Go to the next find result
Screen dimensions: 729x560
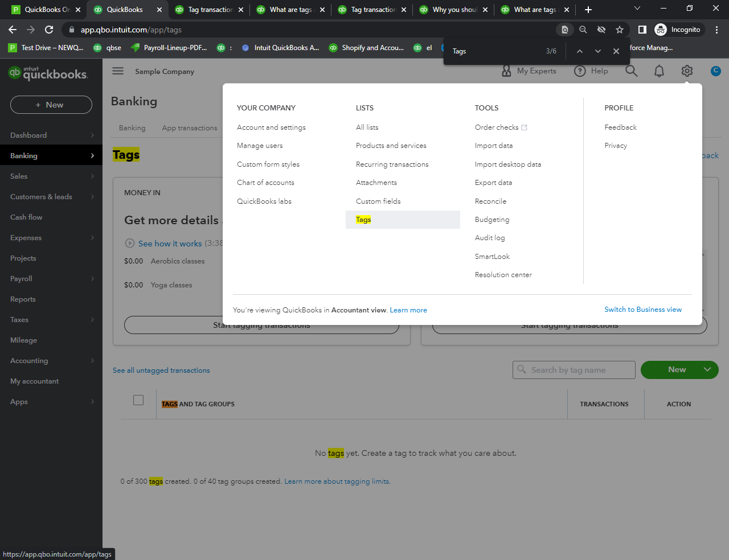pyautogui.click(x=598, y=51)
